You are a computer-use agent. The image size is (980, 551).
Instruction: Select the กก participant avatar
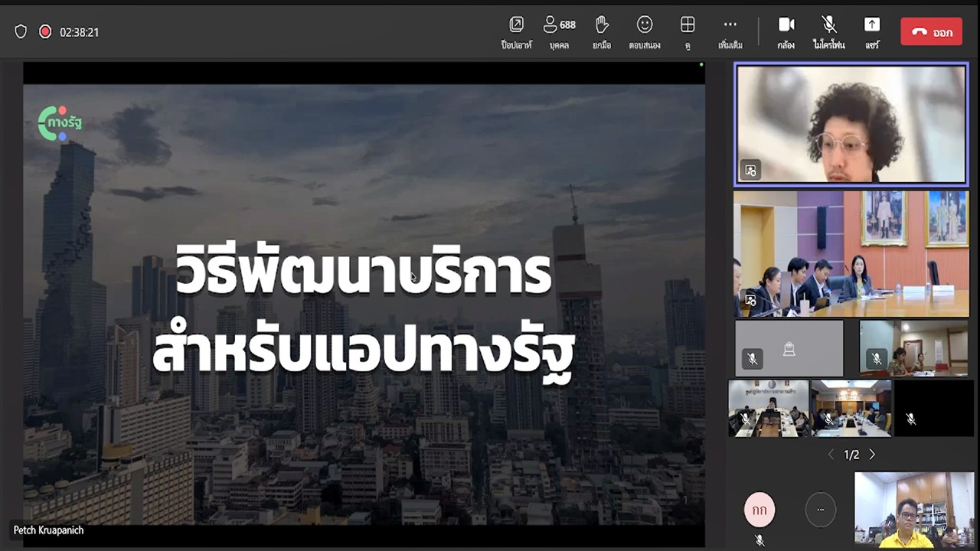pos(759,510)
